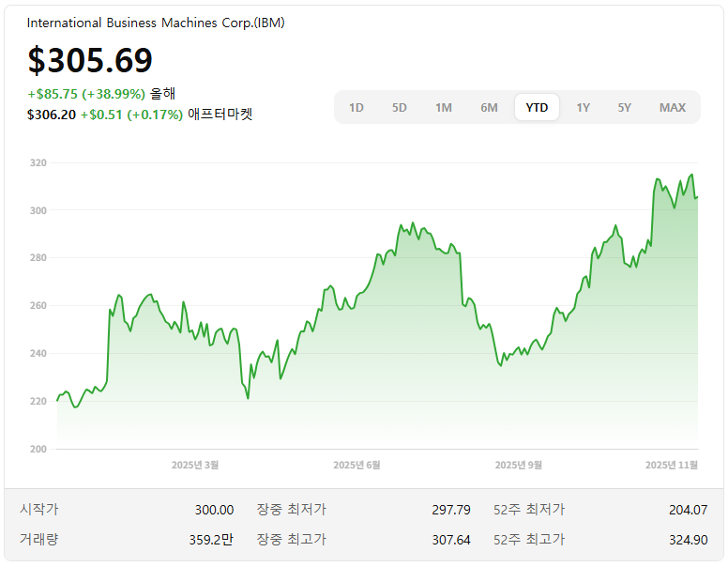This screenshot has height=567, width=728.
Task: Click the volume value 359.2만
Action: pyautogui.click(x=211, y=540)
